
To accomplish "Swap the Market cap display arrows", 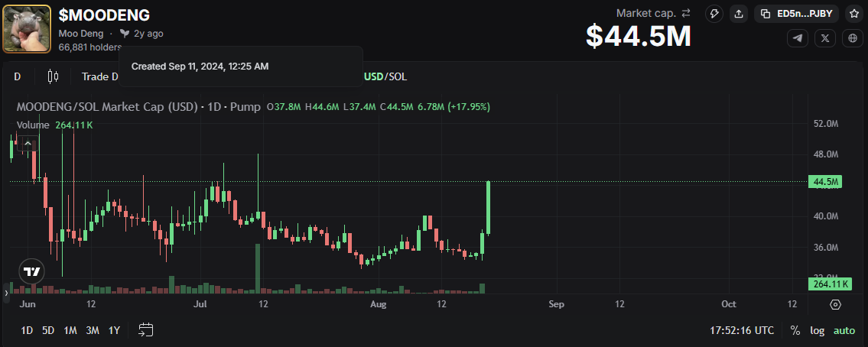I will tap(686, 13).
